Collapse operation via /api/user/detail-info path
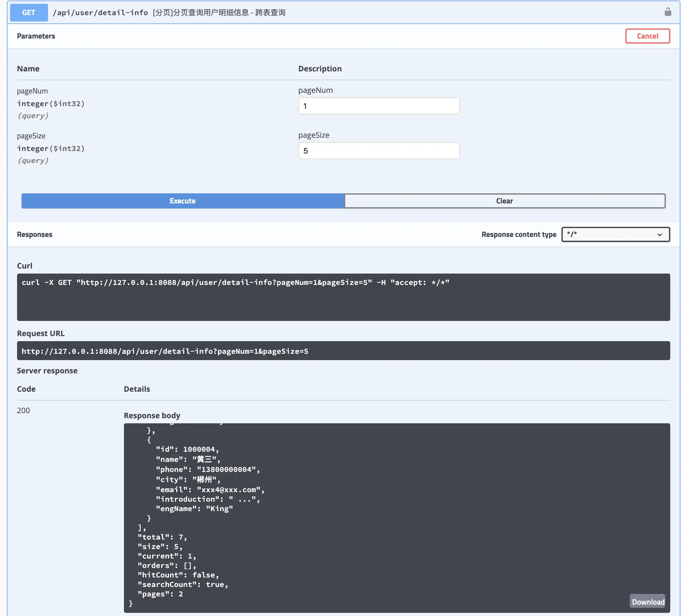Screen dimensions: 681x616 pyautogui.click(x=100, y=13)
